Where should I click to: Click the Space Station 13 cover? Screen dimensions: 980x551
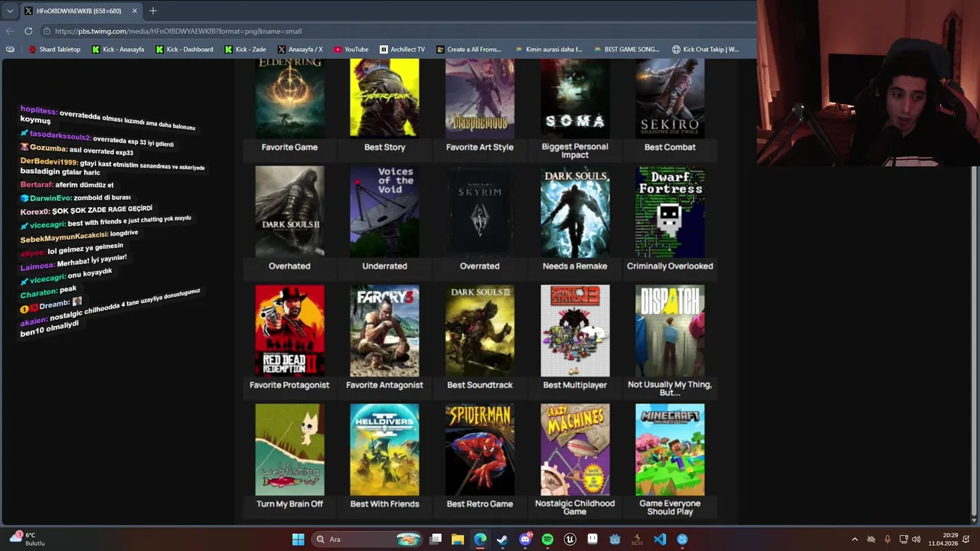pos(575,331)
